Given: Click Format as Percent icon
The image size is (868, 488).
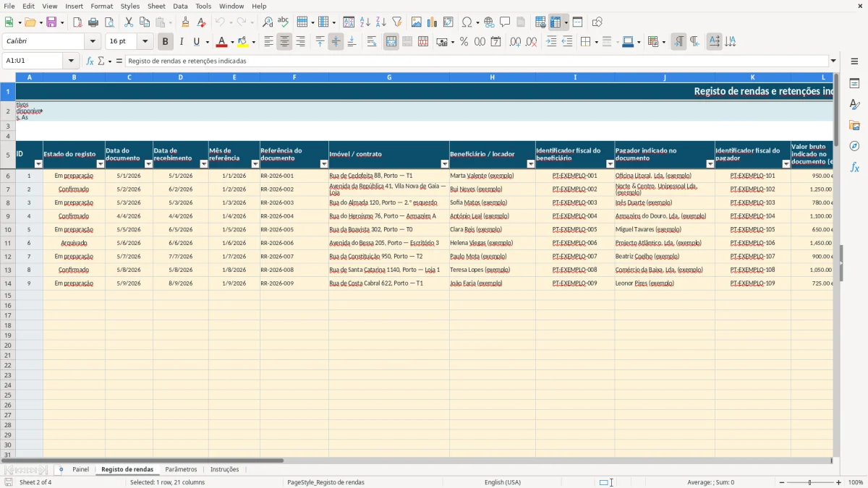Looking at the screenshot, I should [464, 42].
